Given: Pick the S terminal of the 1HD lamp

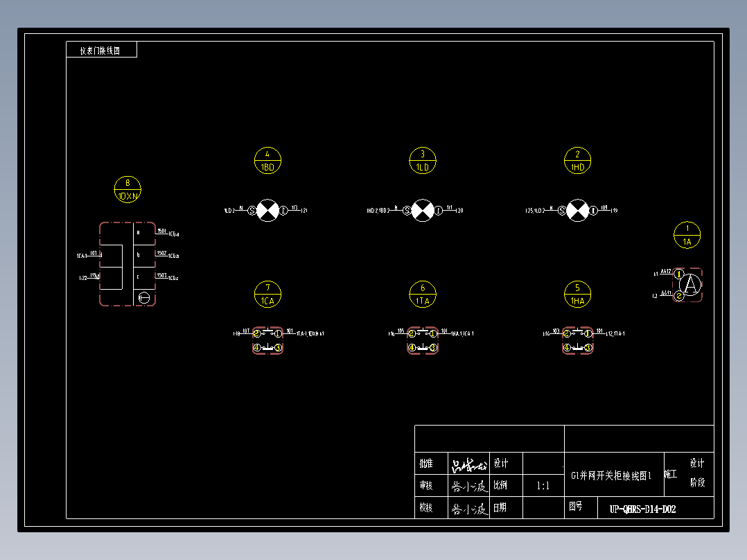Looking at the screenshot, I should click(562, 210).
